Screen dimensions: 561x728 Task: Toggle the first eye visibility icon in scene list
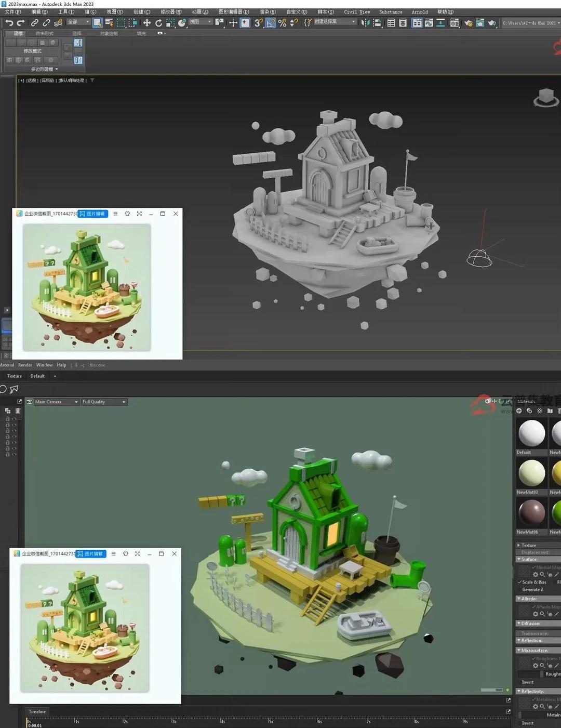(14, 419)
